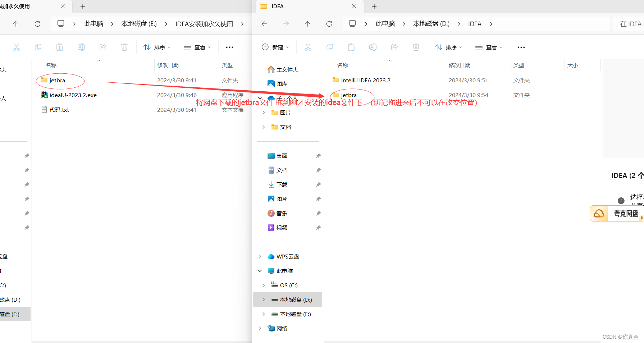Image resolution: width=644 pixels, height=343 pixels.
Task: Click Paste icon in left window toolbar
Action: click(60, 47)
